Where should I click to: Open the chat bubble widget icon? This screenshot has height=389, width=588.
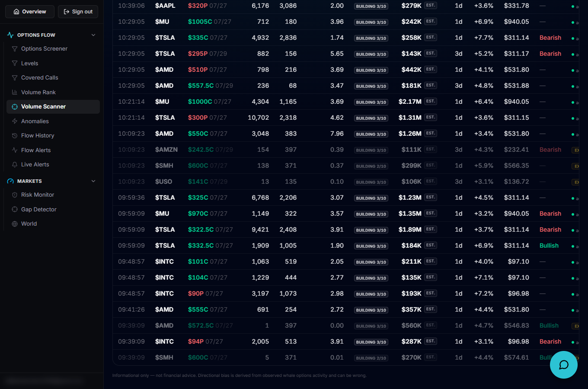563,365
